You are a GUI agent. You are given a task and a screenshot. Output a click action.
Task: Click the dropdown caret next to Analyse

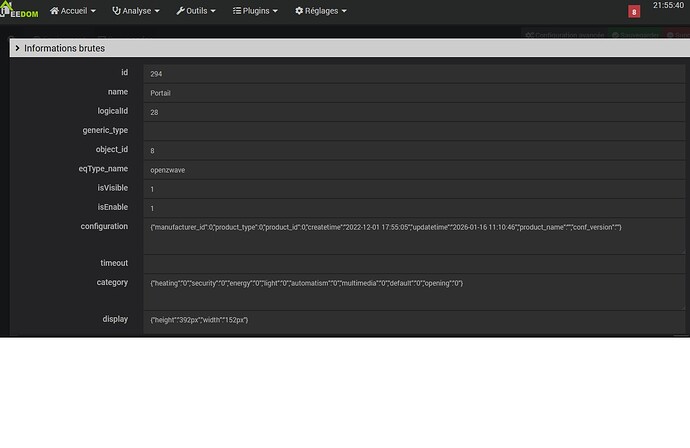(x=157, y=11)
